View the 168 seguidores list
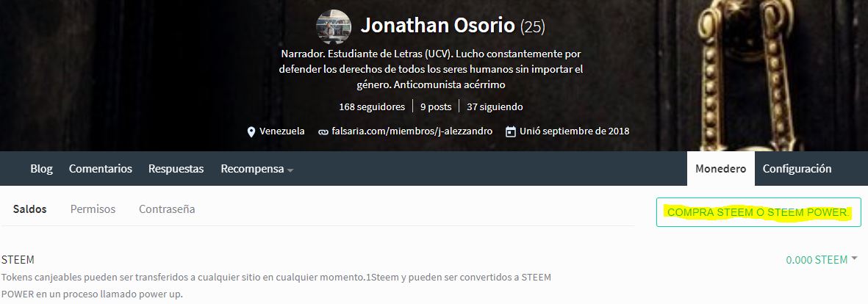This screenshot has height=304, width=868. click(372, 106)
